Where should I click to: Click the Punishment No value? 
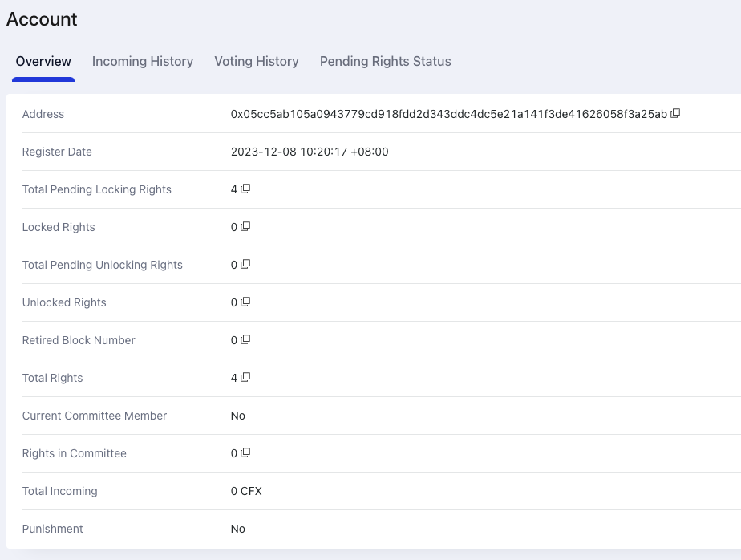coord(238,529)
